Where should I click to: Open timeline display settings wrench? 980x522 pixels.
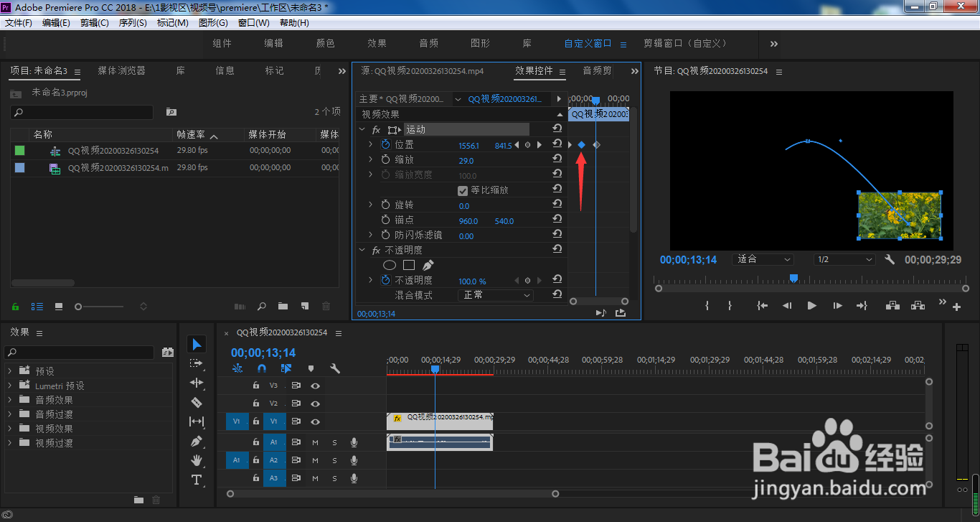point(335,368)
